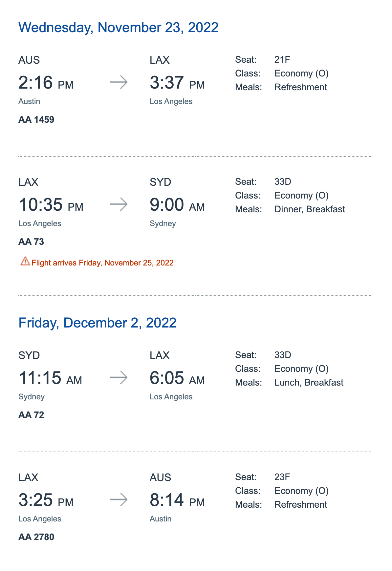Click the arrow between AUS and LAX
The image size is (392, 571).
[119, 82]
